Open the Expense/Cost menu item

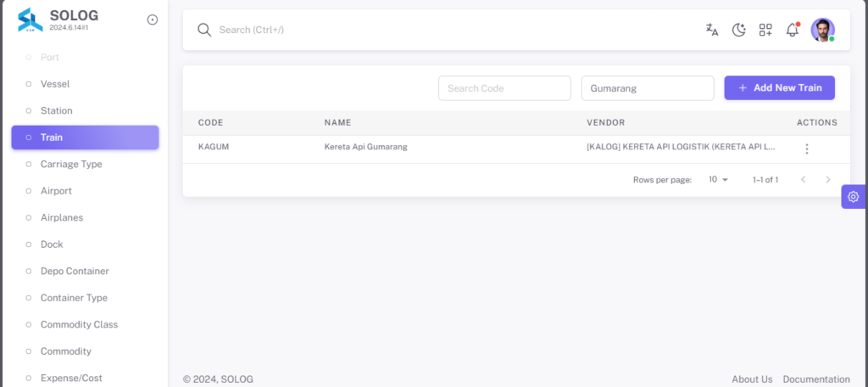pyautogui.click(x=86, y=378)
